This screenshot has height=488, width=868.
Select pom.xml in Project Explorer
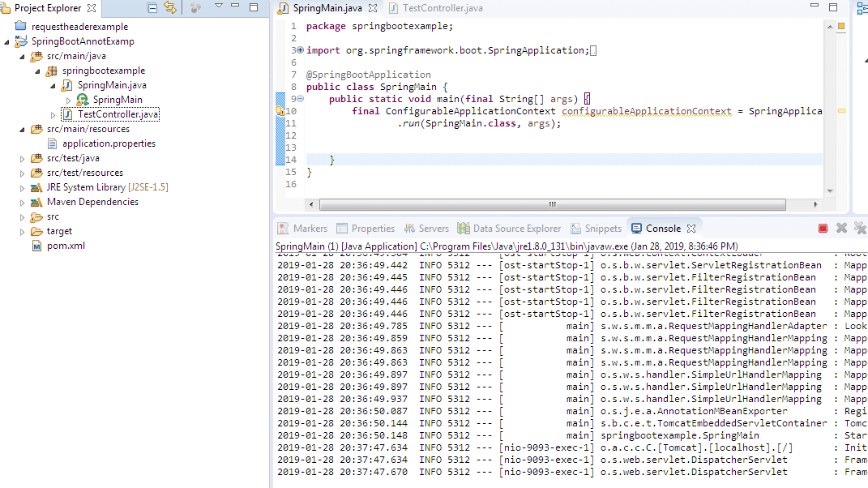tap(66, 246)
